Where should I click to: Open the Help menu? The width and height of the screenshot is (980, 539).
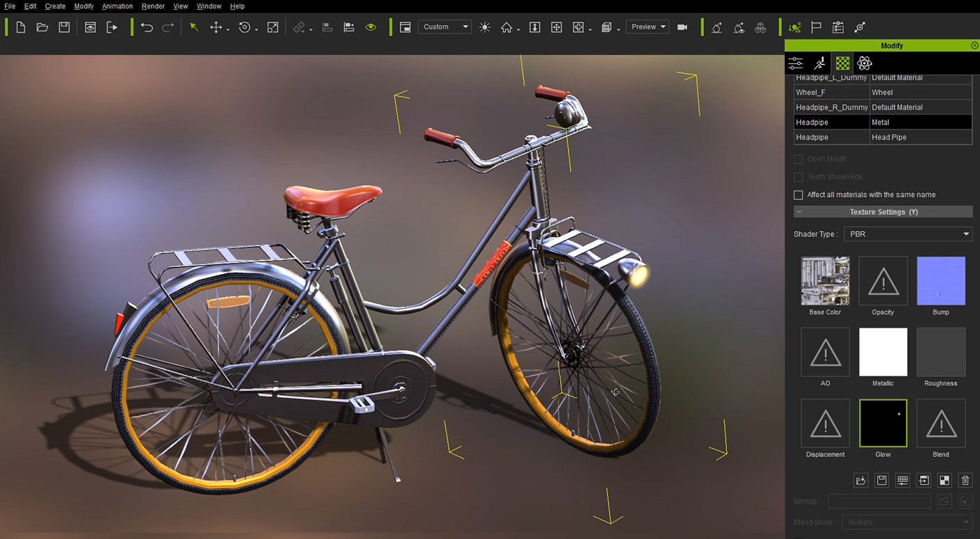pyautogui.click(x=237, y=6)
